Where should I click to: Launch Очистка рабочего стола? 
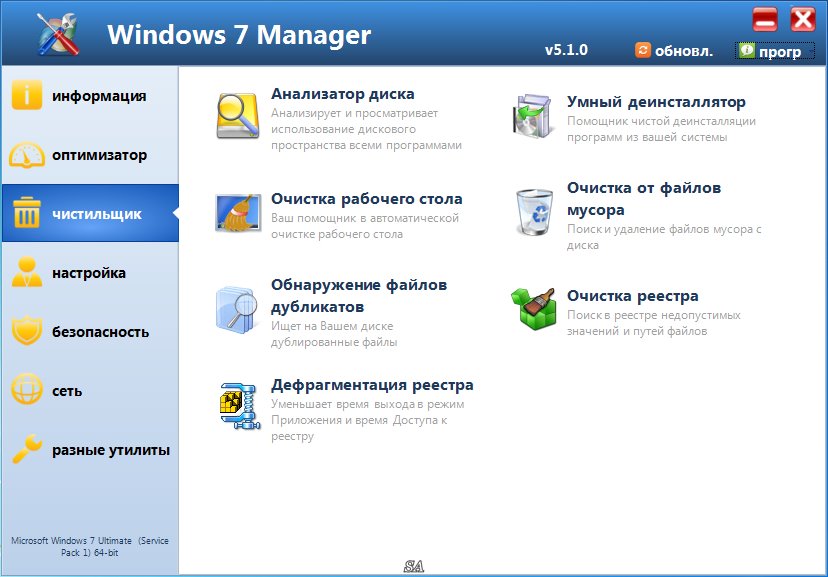[366, 199]
